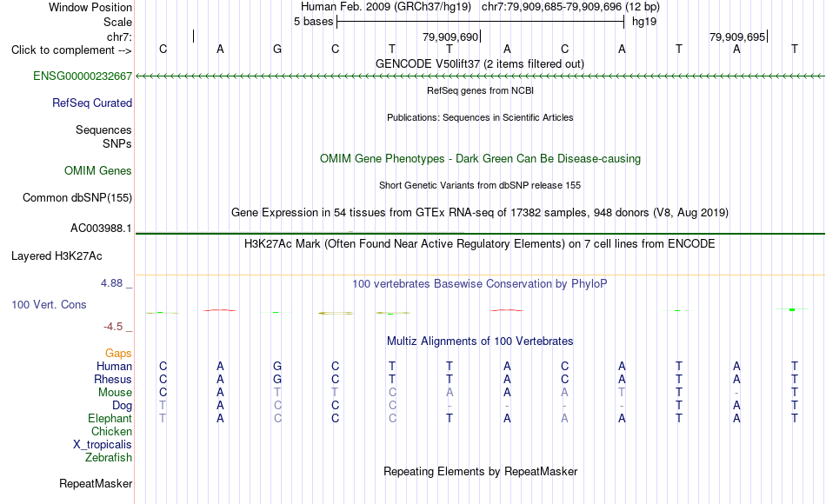Click the SNPs label under Sequences
The width and height of the screenshot is (826, 504).
[x=117, y=143]
